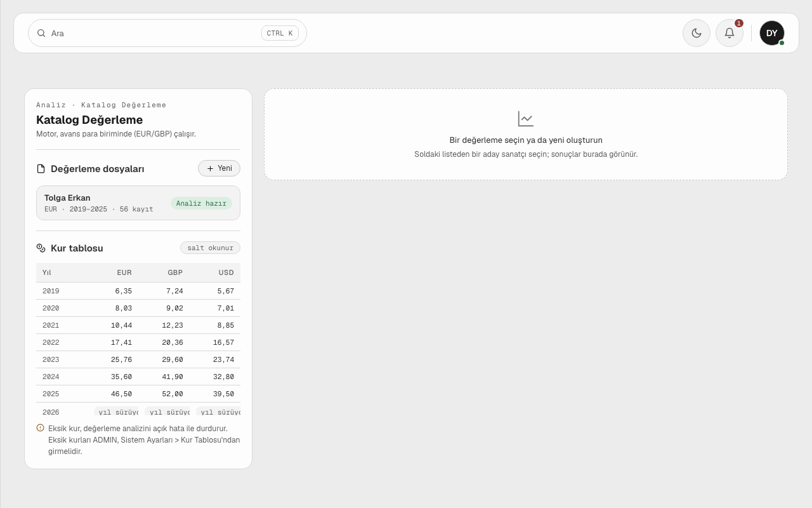Viewport: 812px width, 508px height.
Task: Click the USD column header
Action: pyautogui.click(x=226, y=272)
